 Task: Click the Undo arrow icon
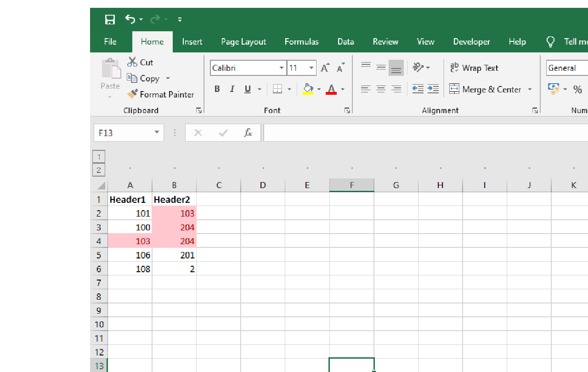(x=130, y=19)
